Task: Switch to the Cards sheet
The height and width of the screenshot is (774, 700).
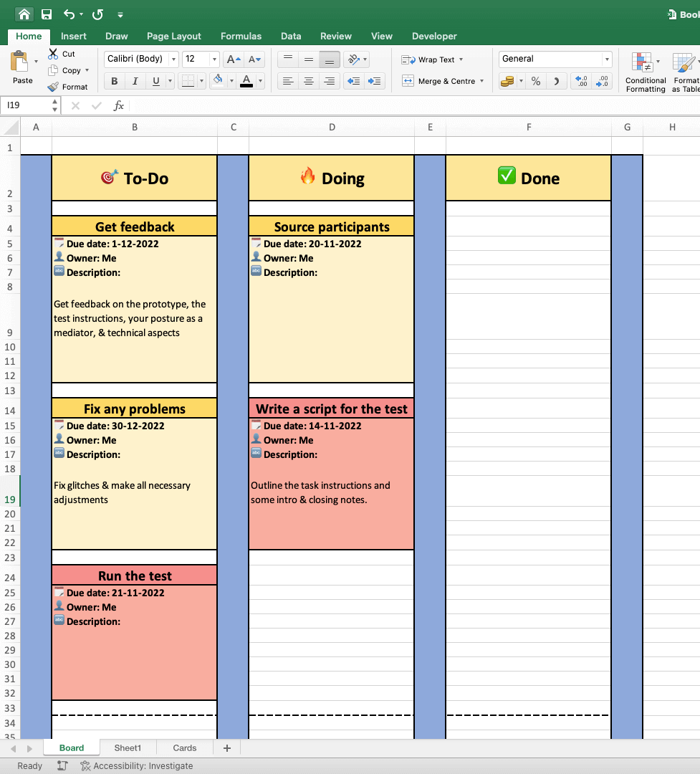Action: point(184,747)
